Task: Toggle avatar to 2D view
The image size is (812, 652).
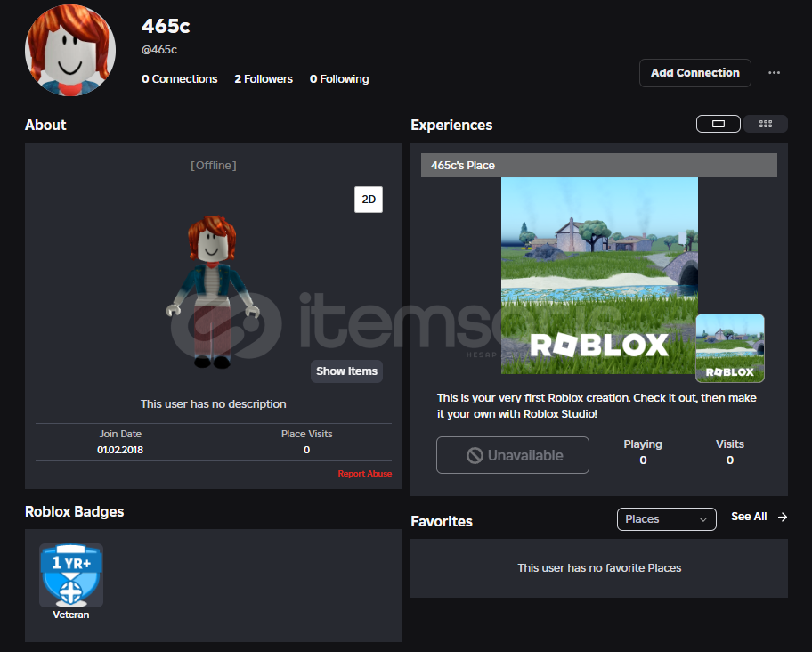Action: [x=368, y=200]
